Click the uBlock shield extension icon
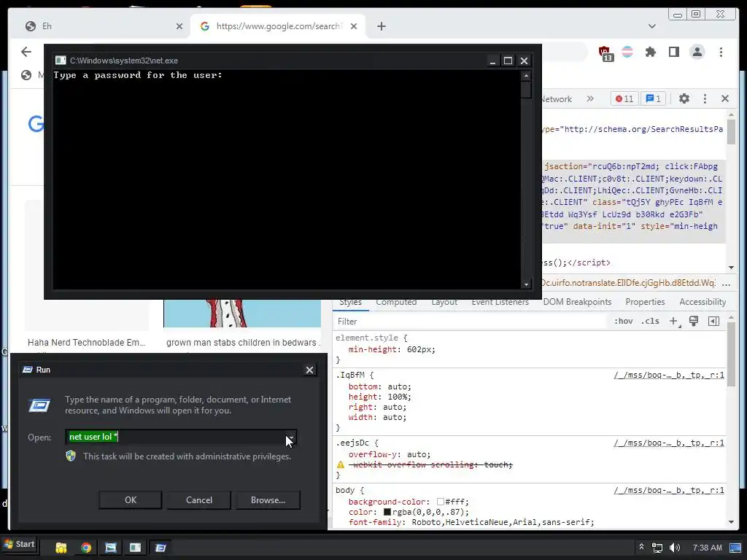 coord(605,52)
